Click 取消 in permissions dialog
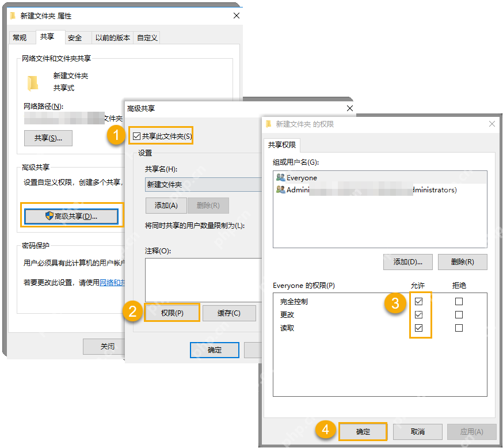The width and height of the screenshot is (503, 448). [x=418, y=432]
